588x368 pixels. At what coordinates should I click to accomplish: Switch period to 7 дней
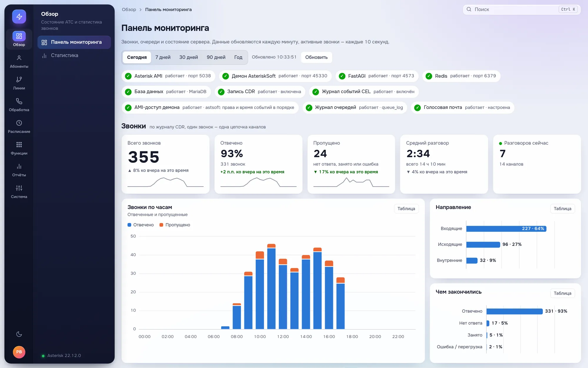coord(163,57)
